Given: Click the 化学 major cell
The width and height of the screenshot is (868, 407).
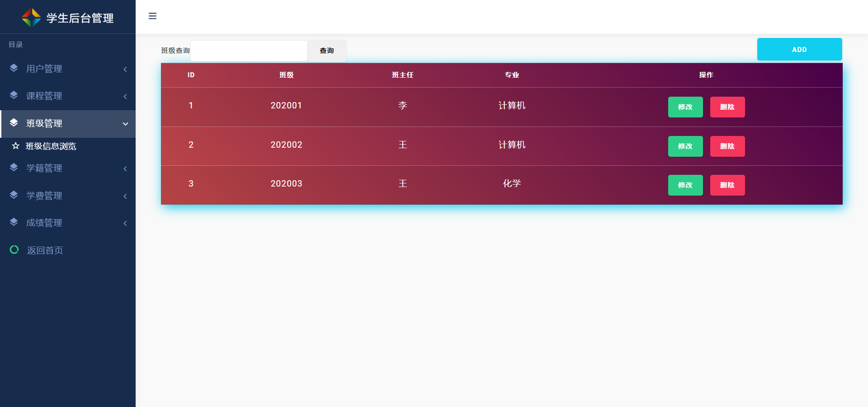Looking at the screenshot, I should click(x=512, y=183).
